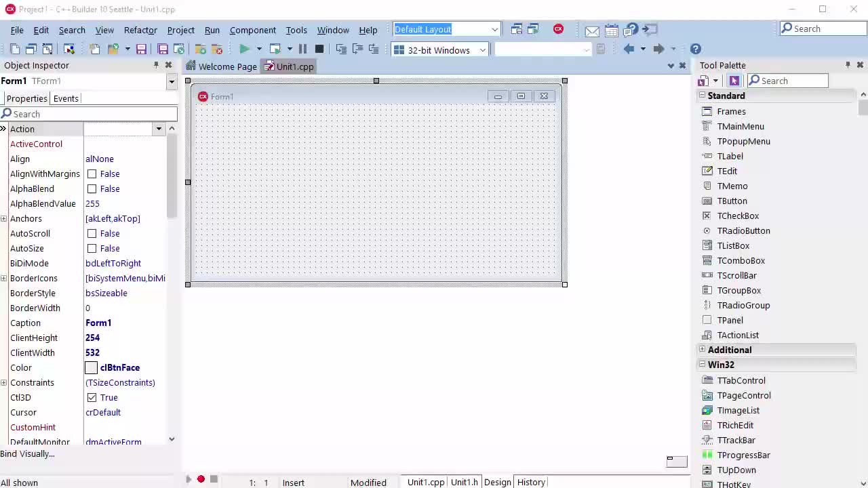Click the calendar events icon

point(611,30)
